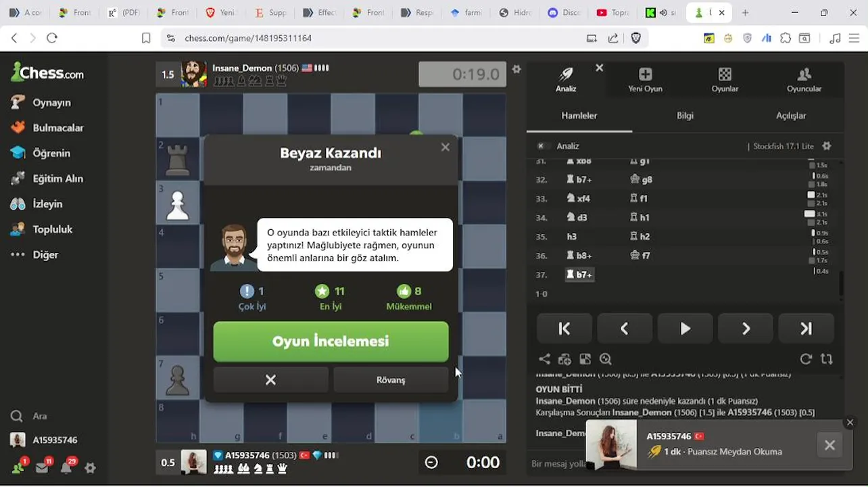This screenshot has width=868, height=487.
Task: Select move 35 h3 in the list
Action: [572, 237]
